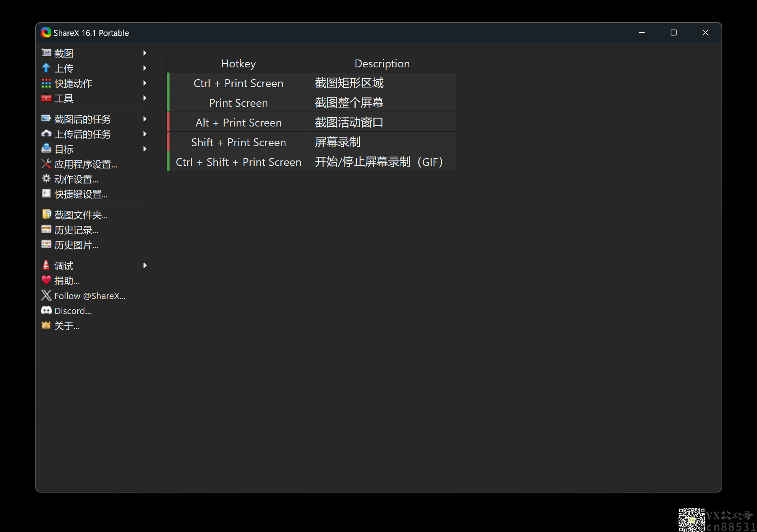Click the 调试 traffic cone icon
Image resolution: width=757 pixels, height=532 pixels.
coord(46,265)
